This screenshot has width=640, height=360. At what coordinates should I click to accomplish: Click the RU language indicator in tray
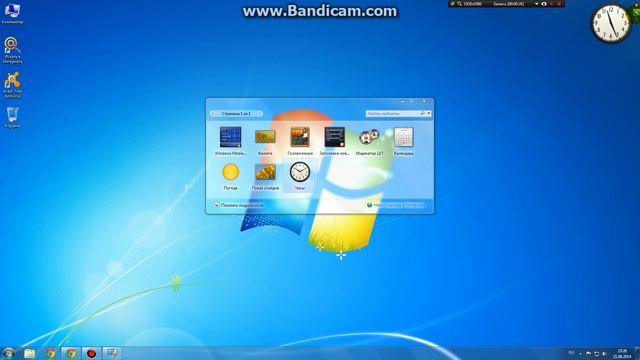(571, 353)
